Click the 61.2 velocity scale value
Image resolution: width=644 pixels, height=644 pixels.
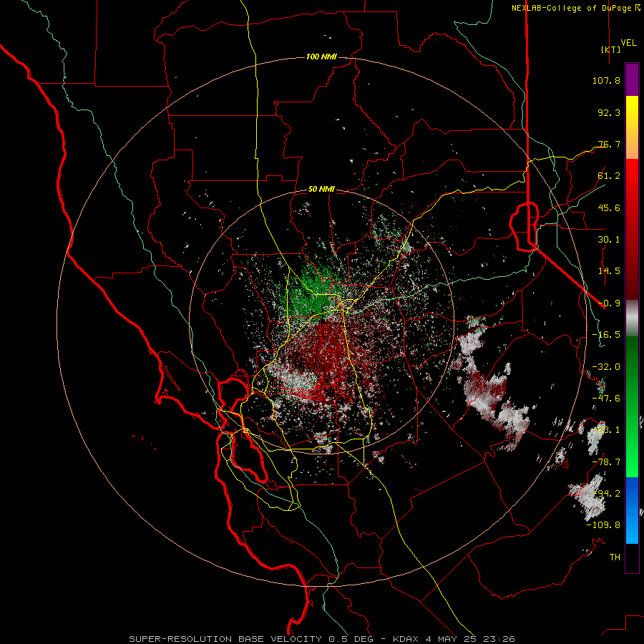tap(609, 176)
